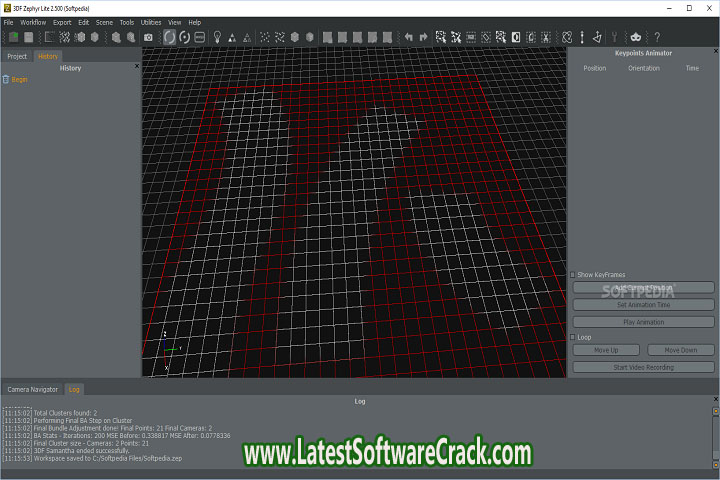The width and height of the screenshot is (720, 480).
Task: Switch to the Project tab
Action: coord(17,56)
